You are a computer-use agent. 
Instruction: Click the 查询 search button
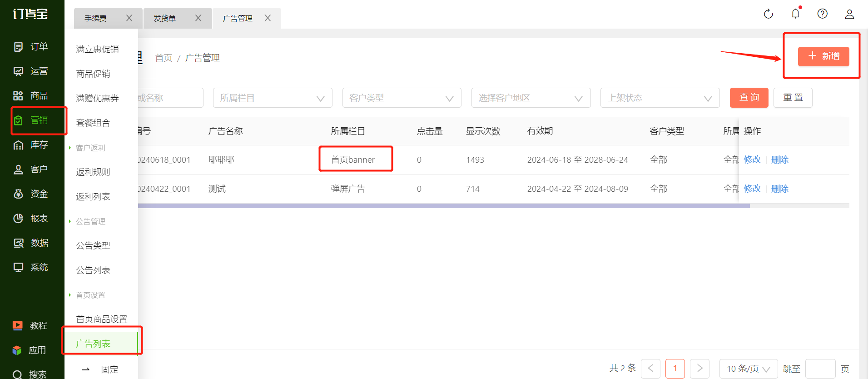click(x=749, y=98)
